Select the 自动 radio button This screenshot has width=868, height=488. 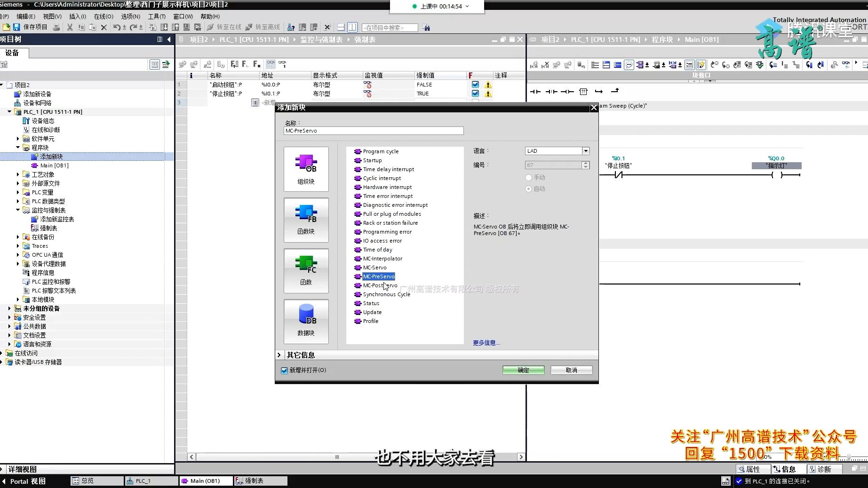point(528,189)
